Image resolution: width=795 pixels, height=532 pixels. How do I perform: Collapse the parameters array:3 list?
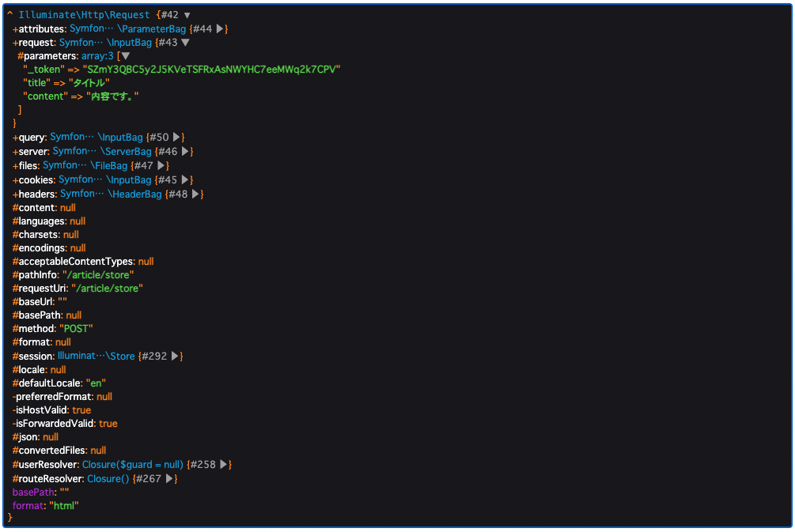125,56
